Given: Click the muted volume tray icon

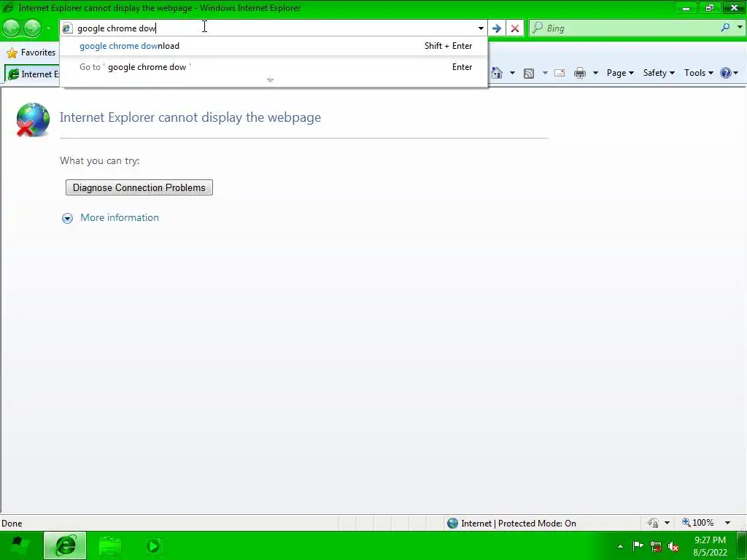Looking at the screenshot, I should click(x=673, y=546).
